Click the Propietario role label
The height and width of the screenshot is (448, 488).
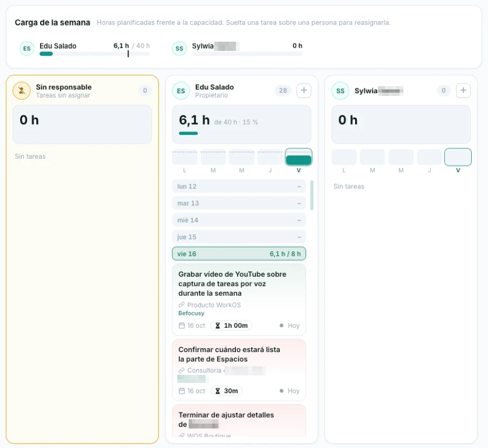click(211, 95)
